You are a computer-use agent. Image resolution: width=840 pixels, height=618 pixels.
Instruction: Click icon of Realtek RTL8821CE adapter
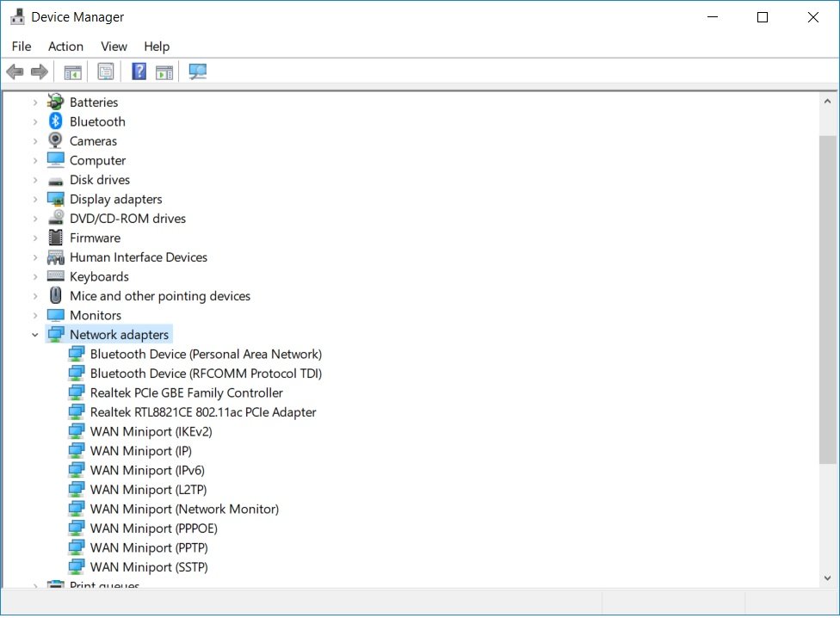[x=77, y=411]
